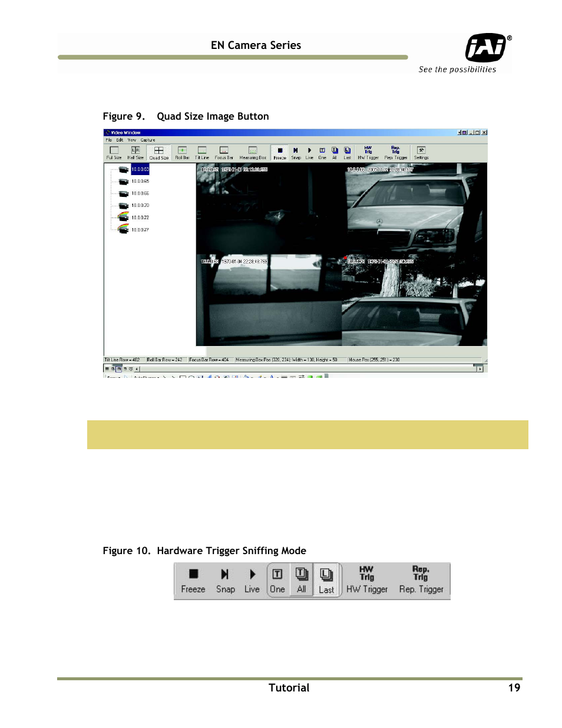Click Freeze in Figure 10 toolbar
Image resolution: width=562 pixels, height=728 pixels.
coord(193,581)
